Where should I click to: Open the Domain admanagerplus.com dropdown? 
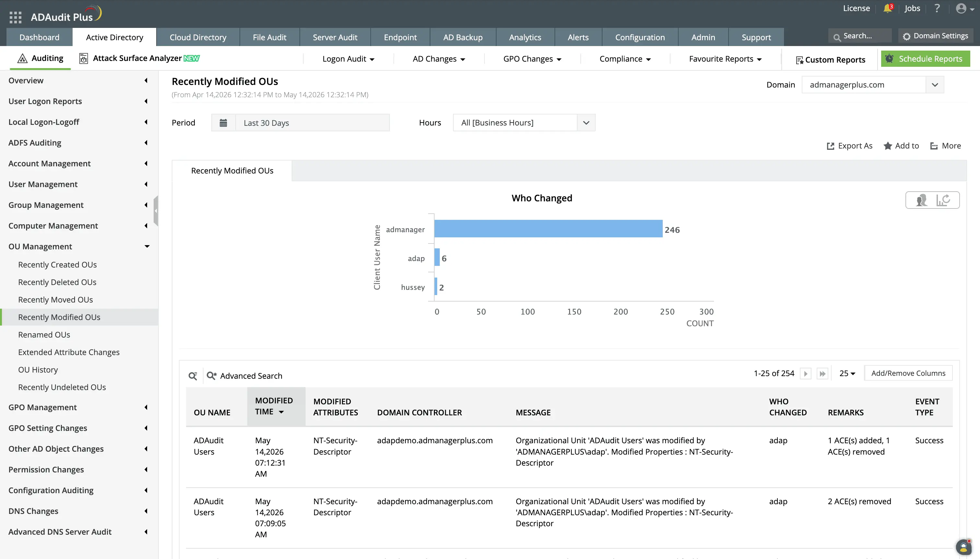pyautogui.click(x=872, y=85)
